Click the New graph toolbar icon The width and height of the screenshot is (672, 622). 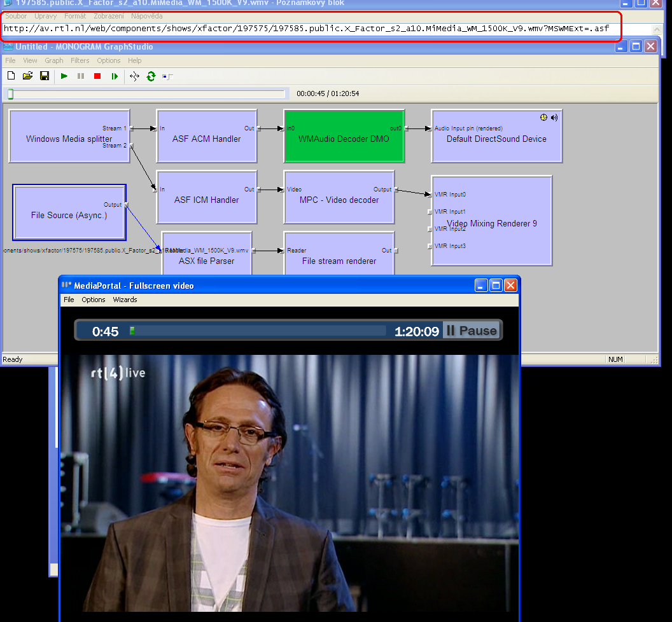11,76
